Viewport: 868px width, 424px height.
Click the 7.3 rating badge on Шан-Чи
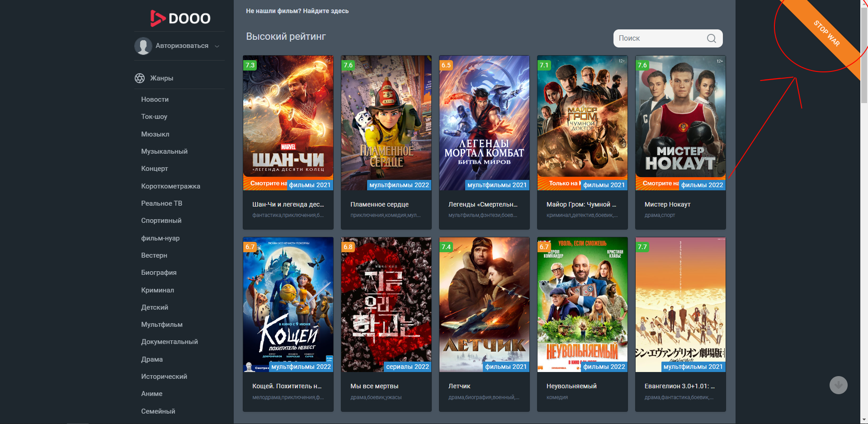click(x=250, y=65)
